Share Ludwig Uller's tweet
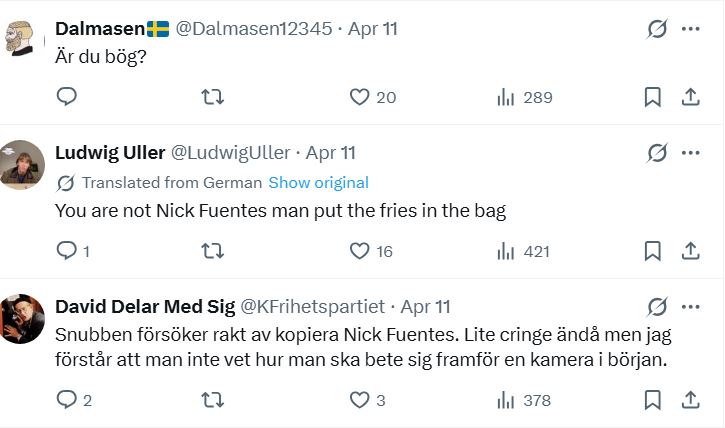The image size is (725, 428). [690, 251]
